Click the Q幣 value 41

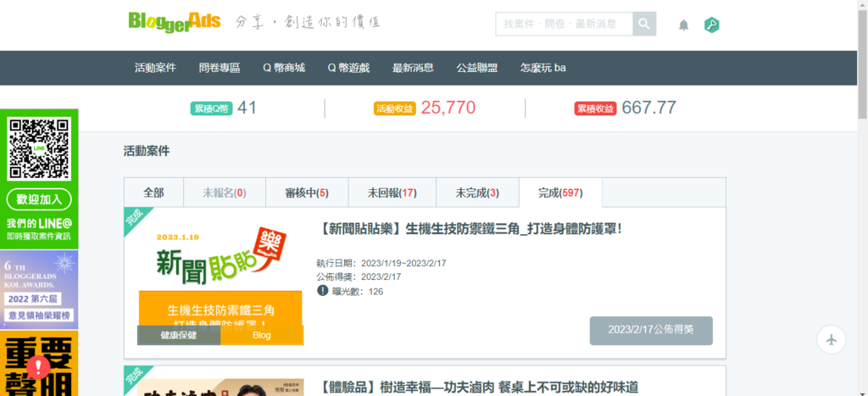click(247, 108)
